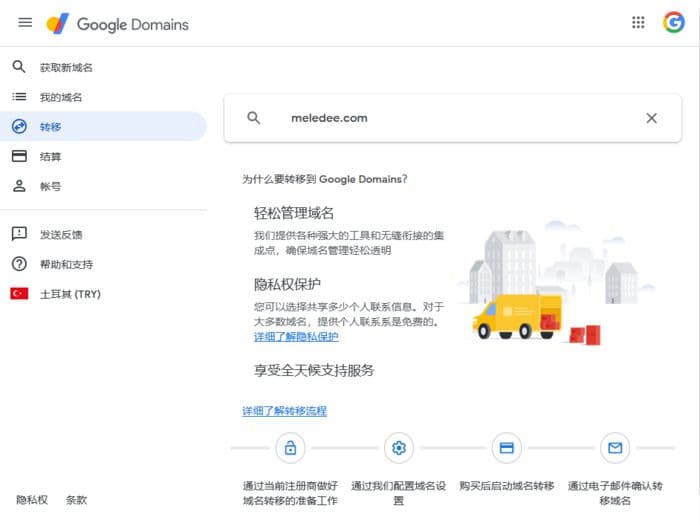Click the credit card purchase step icon
The width and height of the screenshot is (700, 523).
point(507,448)
